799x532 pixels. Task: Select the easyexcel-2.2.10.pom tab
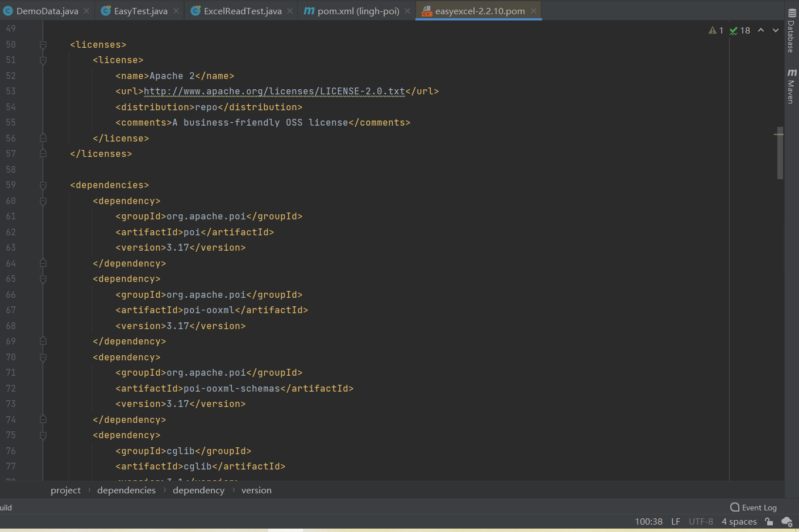(x=480, y=11)
